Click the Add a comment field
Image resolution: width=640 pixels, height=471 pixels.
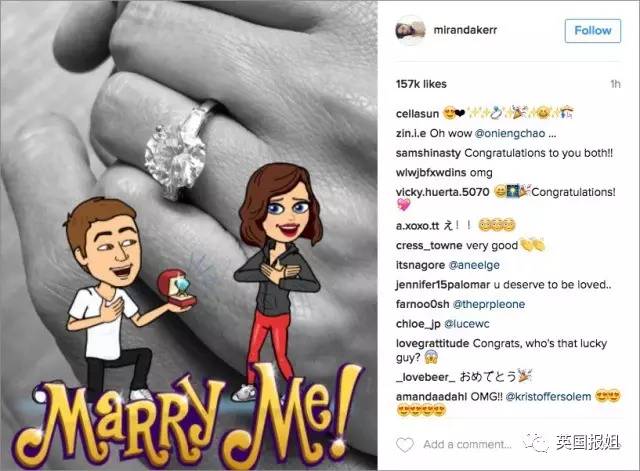coord(467,444)
